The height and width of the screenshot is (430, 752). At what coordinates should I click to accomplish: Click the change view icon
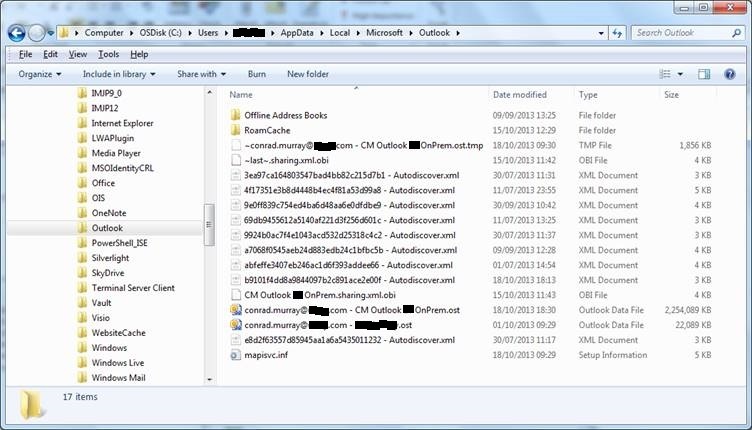click(x=665, y=74)
